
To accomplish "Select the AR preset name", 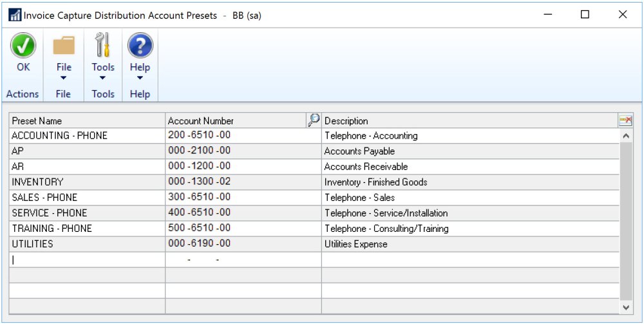I will point(17,167).
